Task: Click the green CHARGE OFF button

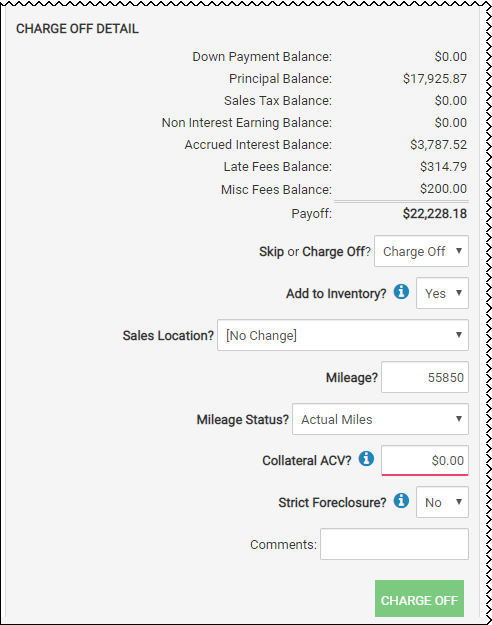Action: [419, 599]
